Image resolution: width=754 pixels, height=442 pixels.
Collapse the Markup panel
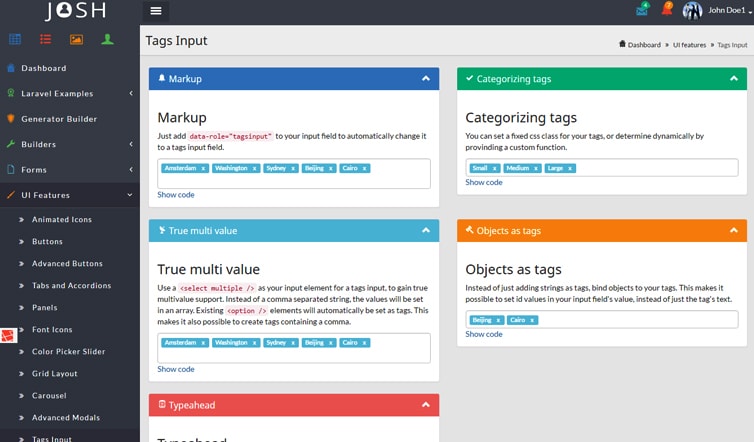pyautogui.click(x=426, y=79)
